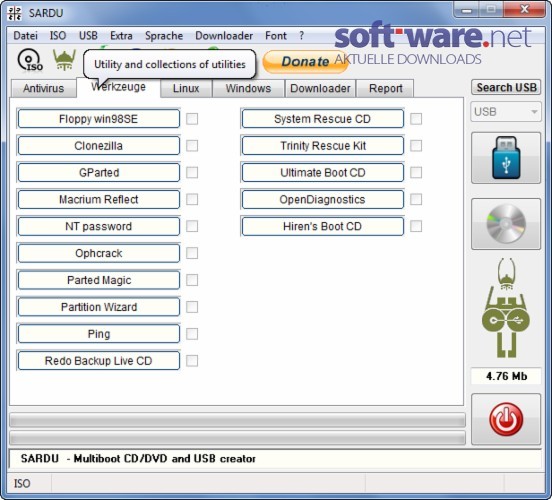Enable the Clonezilla checkbox

[192, 146]
